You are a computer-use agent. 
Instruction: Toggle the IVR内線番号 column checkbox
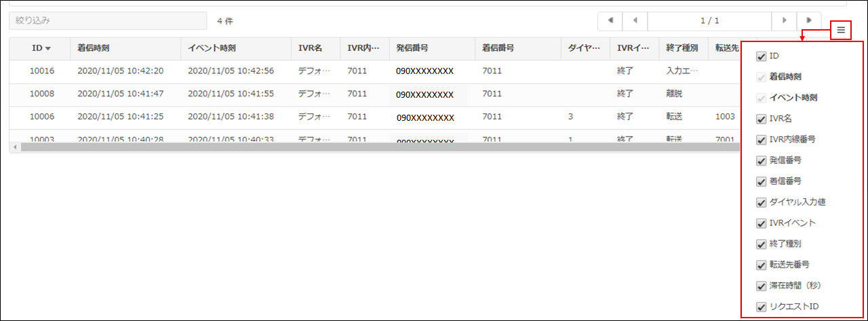coord(761,140)
